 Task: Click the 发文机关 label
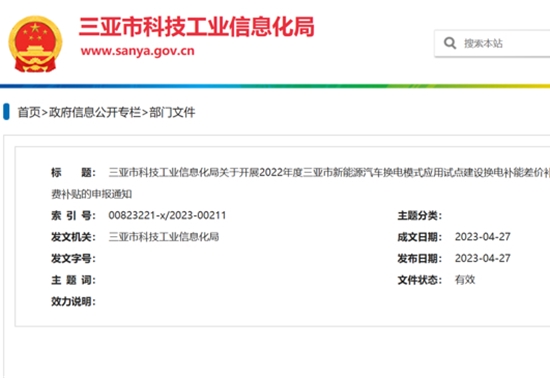(x=73, y=237)
